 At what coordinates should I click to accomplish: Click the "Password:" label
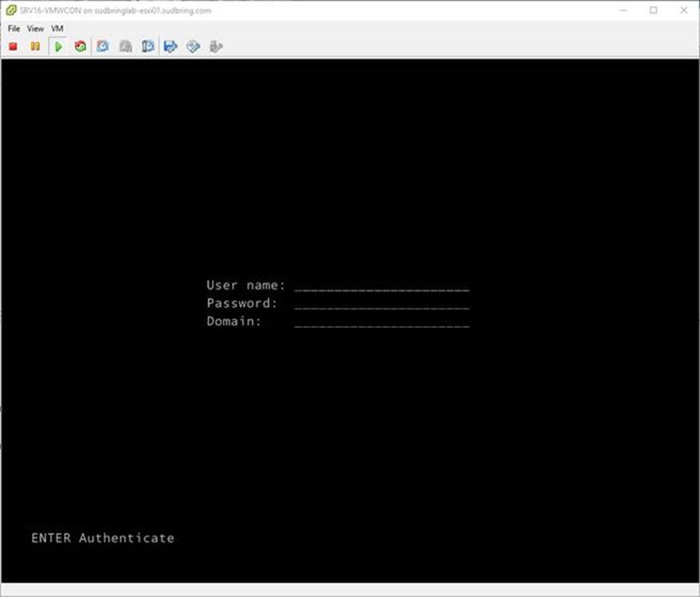(242, 303)
